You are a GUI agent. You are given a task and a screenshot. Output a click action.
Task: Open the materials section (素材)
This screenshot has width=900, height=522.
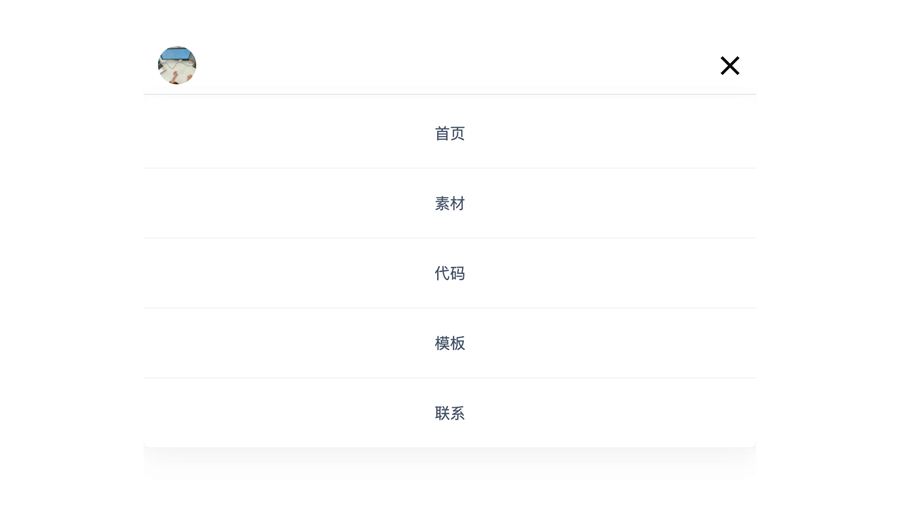[x=450, y=203]
